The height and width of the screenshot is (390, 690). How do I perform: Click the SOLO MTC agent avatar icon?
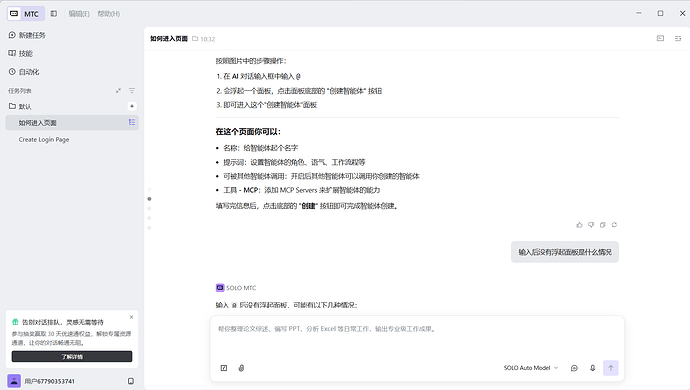220,288
